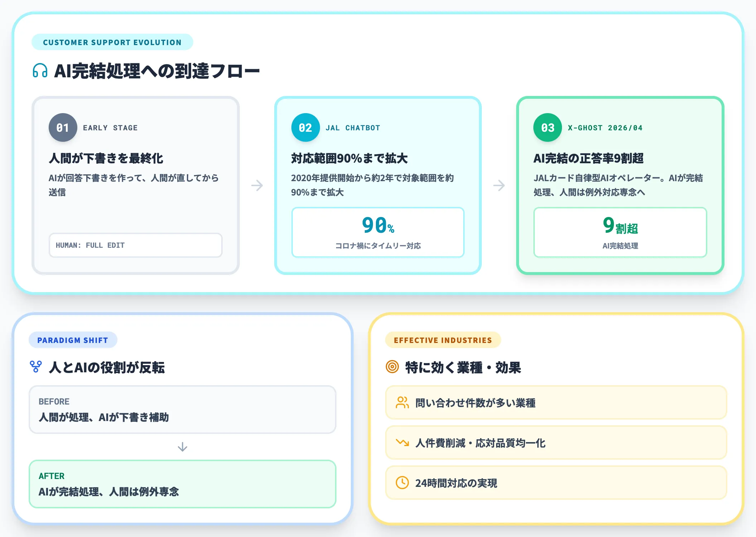This screenshot has width=756, height=537.
Task: Click the people icon in 問い合わせ件数が多い業種 row
Action: tap(402, 402)
